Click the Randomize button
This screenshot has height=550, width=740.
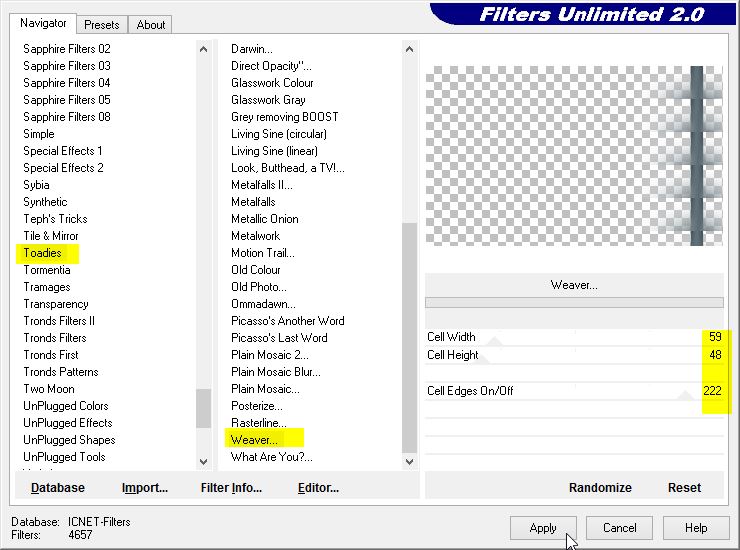pos(600,488)
